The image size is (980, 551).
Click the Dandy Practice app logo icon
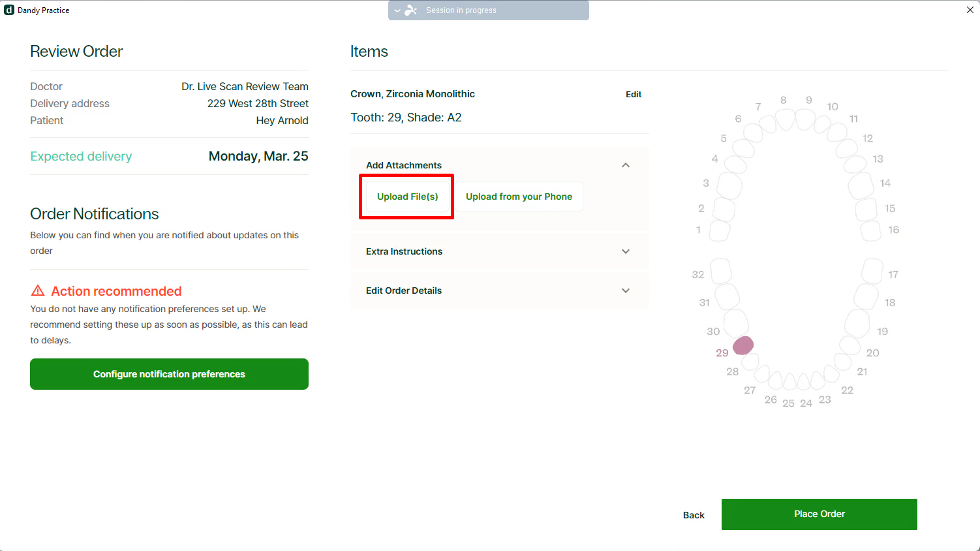9,10
